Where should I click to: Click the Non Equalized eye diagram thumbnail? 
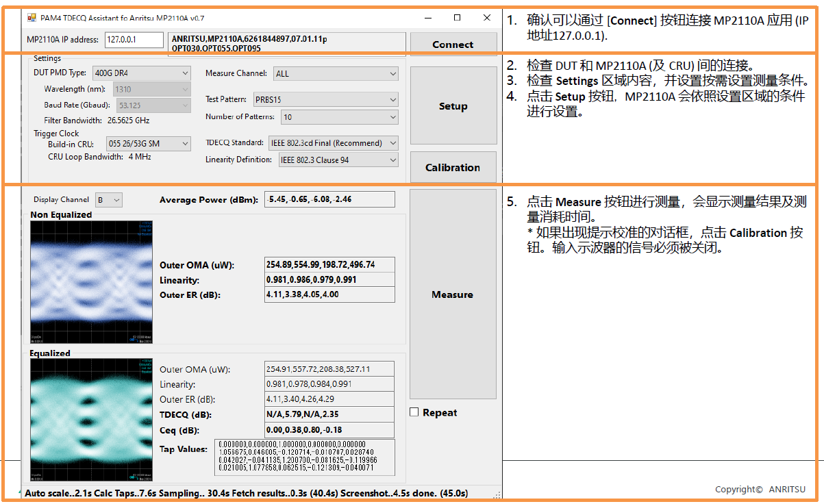(x=91, y=281)
